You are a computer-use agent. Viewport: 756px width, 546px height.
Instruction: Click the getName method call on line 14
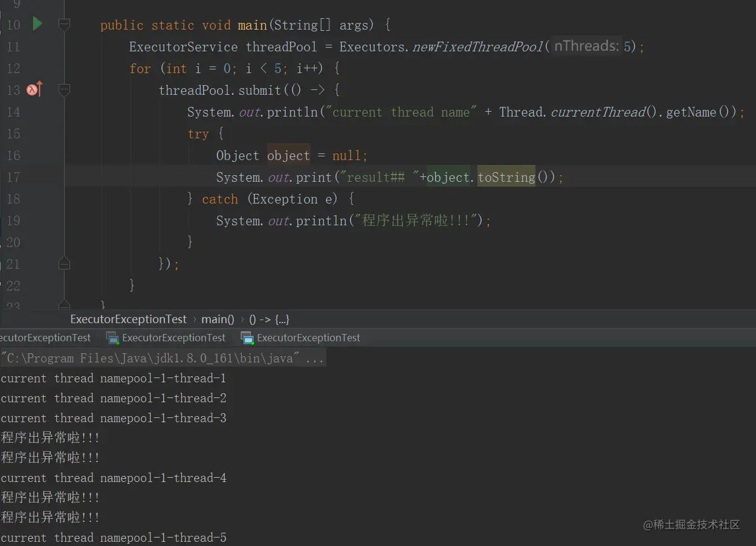click(691, 112)
